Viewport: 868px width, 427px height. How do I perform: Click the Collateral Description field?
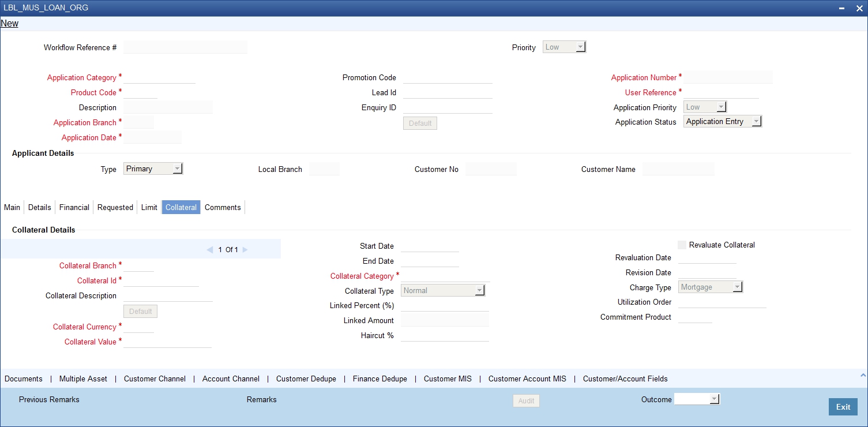tap(168, 295)
